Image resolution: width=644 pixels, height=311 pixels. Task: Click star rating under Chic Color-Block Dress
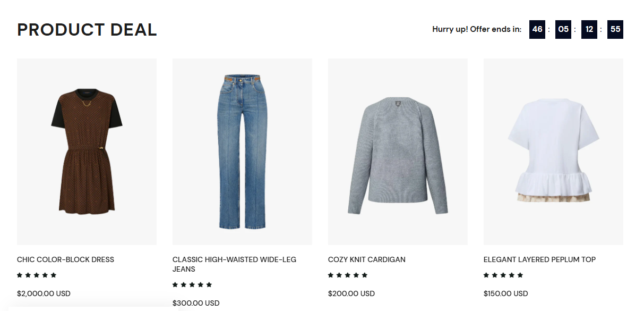(37, 275)
